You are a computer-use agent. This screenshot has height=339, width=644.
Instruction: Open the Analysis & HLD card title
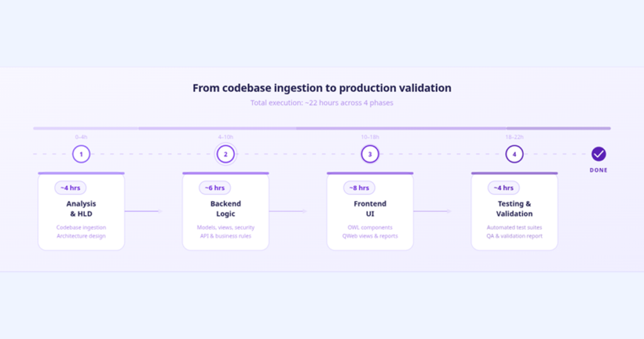coord(81,209)
